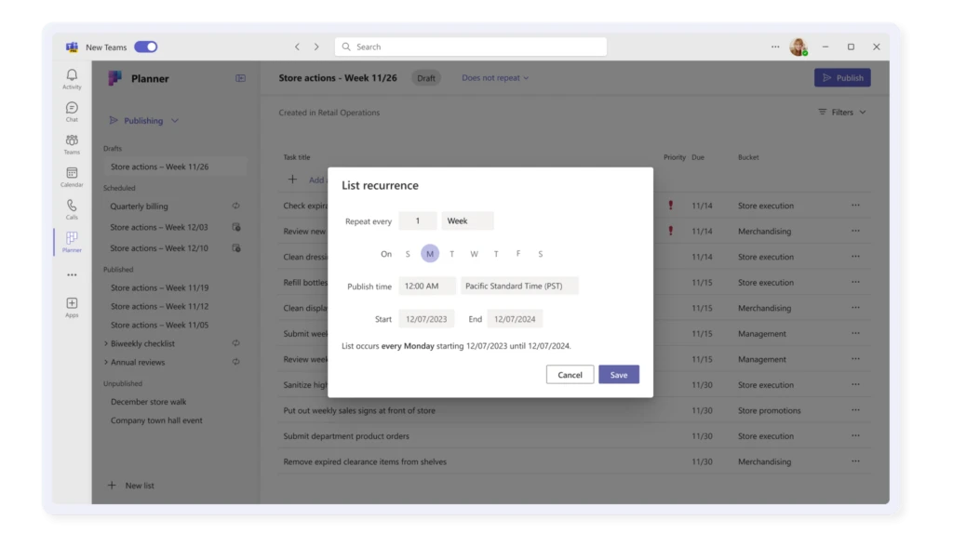Select Friday as a recurrence day

517,253
